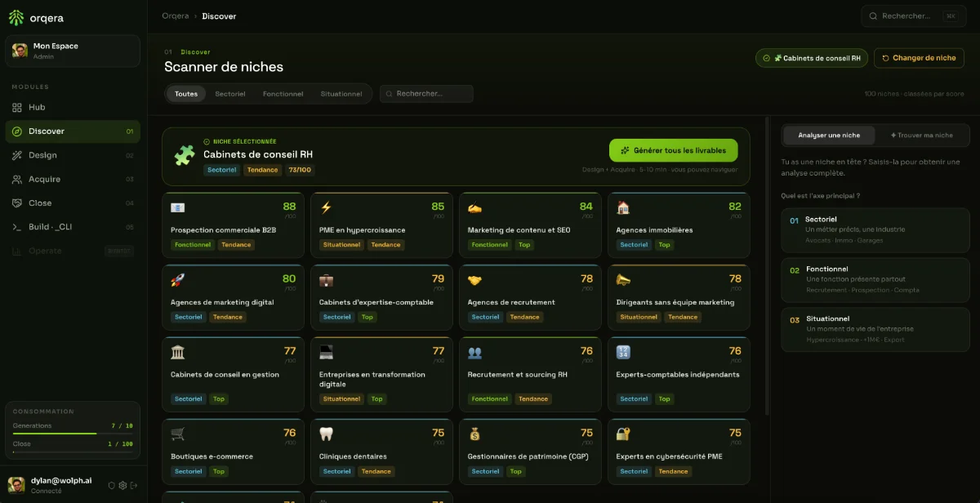The width and height of the screenshot is (980, 503).
Task: Click the Cabinets de conseil RH header badge
Action: [x=812, y=58]
